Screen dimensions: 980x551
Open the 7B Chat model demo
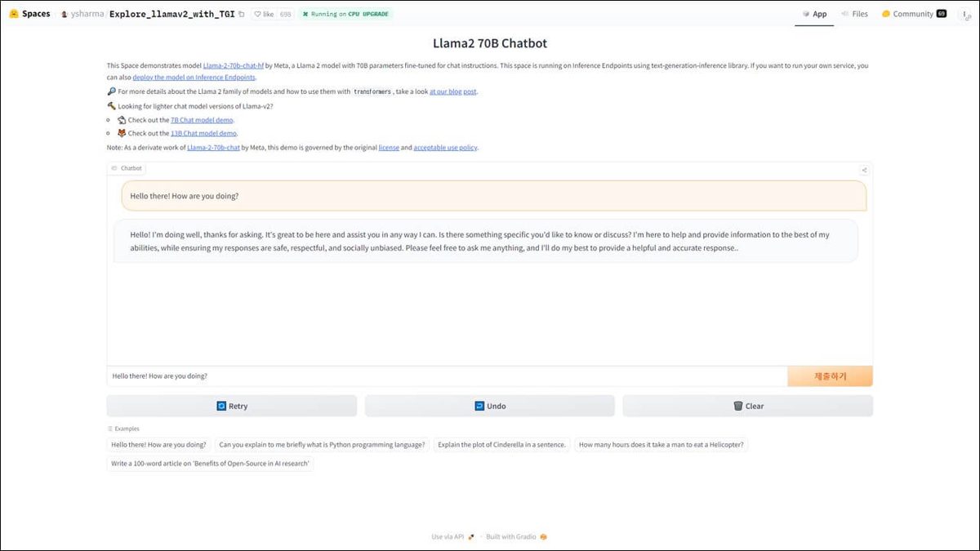tap(202, 120)
